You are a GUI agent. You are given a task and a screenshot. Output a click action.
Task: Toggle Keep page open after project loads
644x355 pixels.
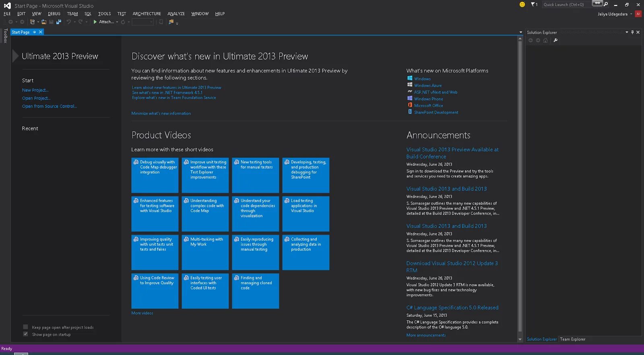coord(25,327)
